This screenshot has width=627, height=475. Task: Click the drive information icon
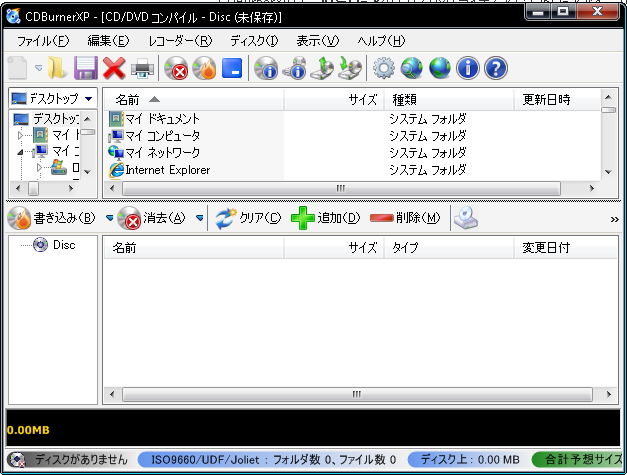[x=295, y=68]
